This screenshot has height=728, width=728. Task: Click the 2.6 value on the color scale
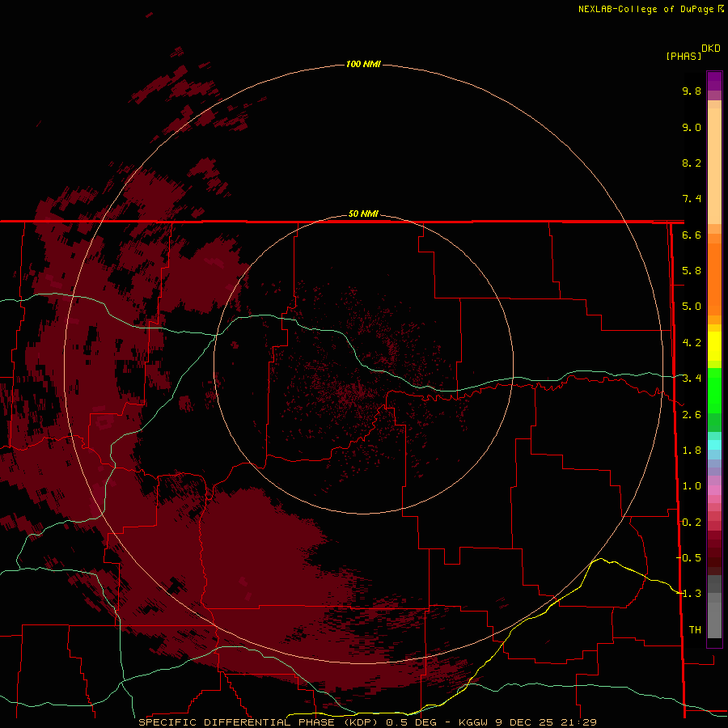[692, 415]
